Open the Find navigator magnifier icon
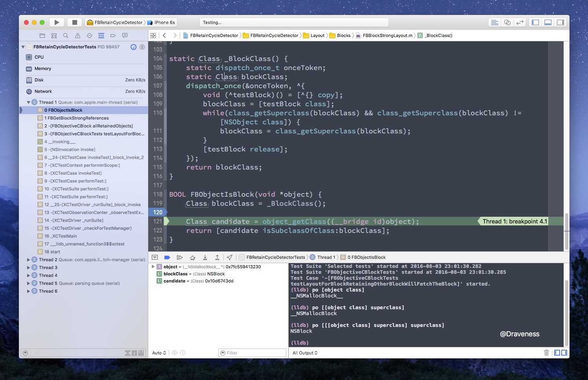This screenshot has height=380, width=588. [66, 35]
